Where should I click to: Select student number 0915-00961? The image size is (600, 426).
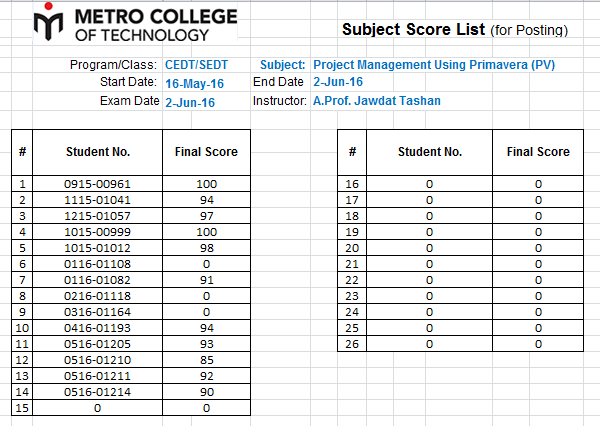pos(98,184)
